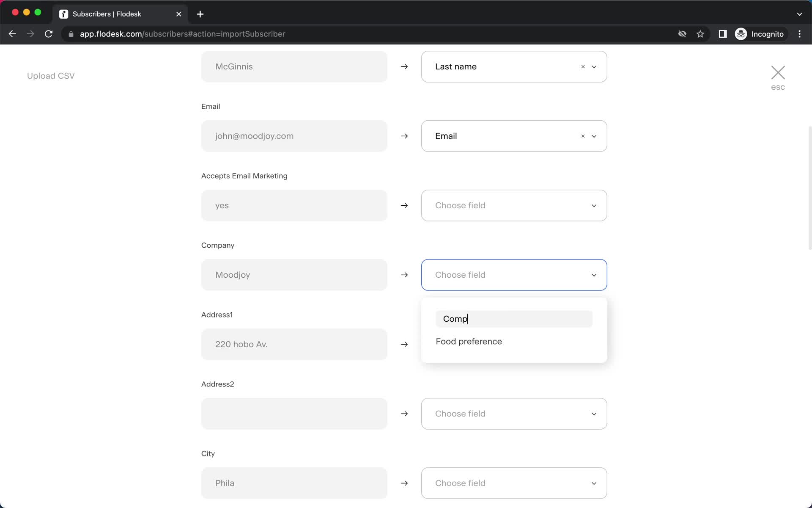812x508 pixels.
Task: Clear the Email field mapping selection
Action: pos(582,136)
